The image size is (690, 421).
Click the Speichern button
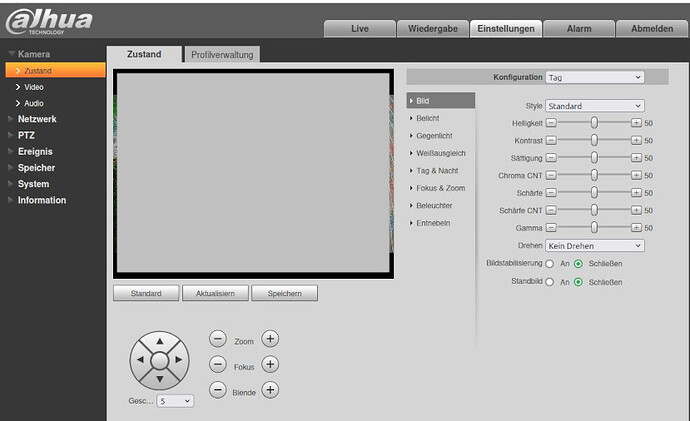284,294
